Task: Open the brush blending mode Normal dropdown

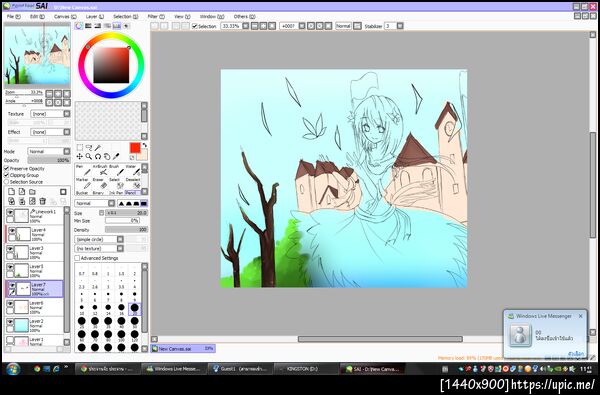Action: click(x=95, y=203)
